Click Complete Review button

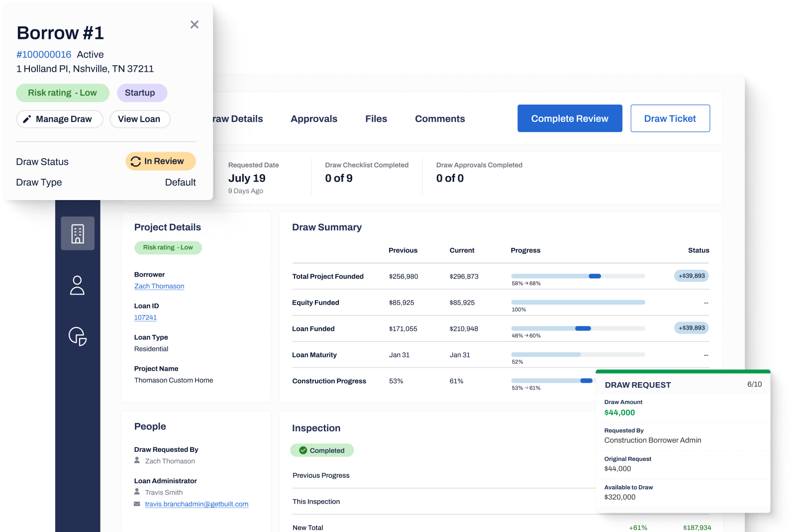pos(570,118)
